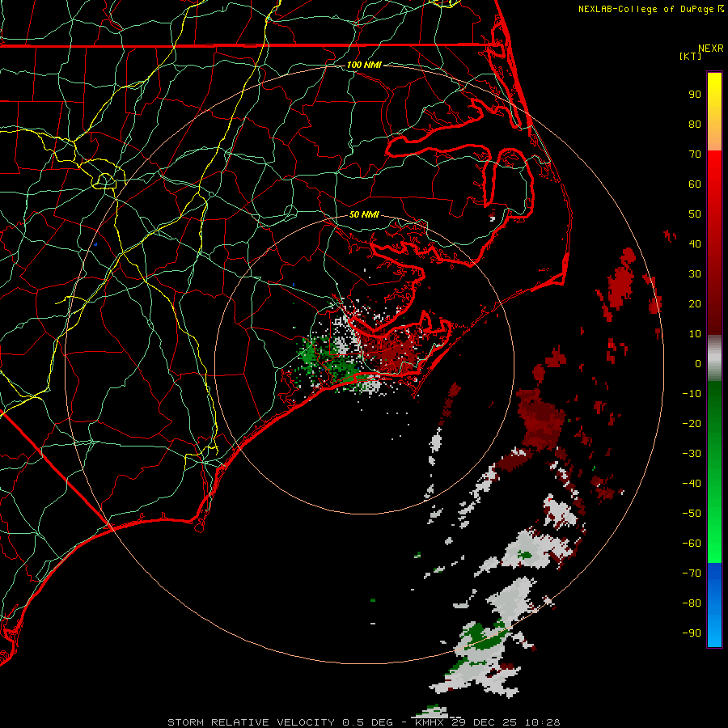
Task: Click the 10 value on the velocity scale
Action: [x=695, y=334]
